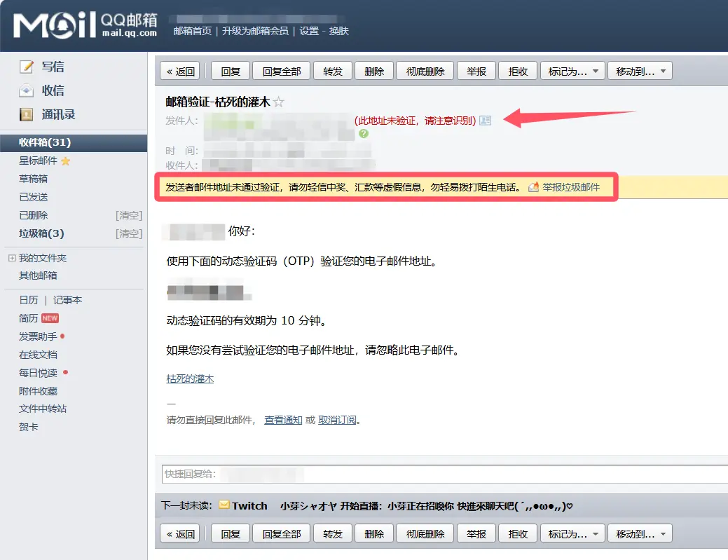Open the bottom 标记为 dropdown
The image size is (728, 560).
click(x=572, y=534)
